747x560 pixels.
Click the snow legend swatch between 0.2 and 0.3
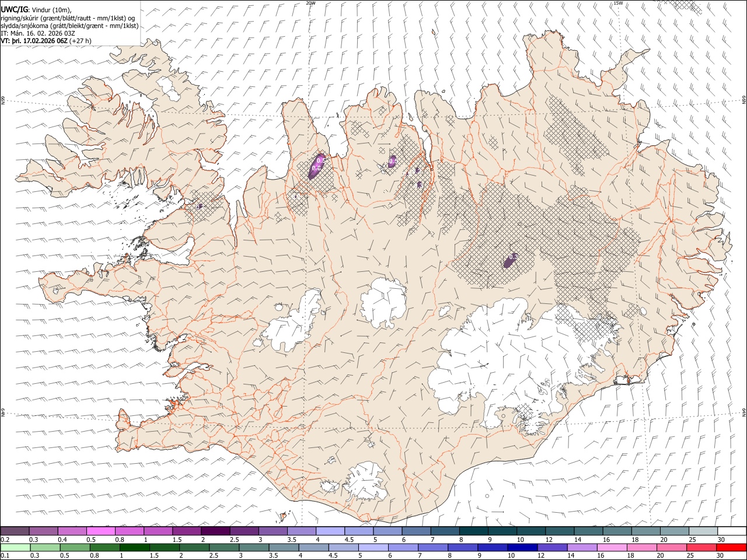pos(15,531)
